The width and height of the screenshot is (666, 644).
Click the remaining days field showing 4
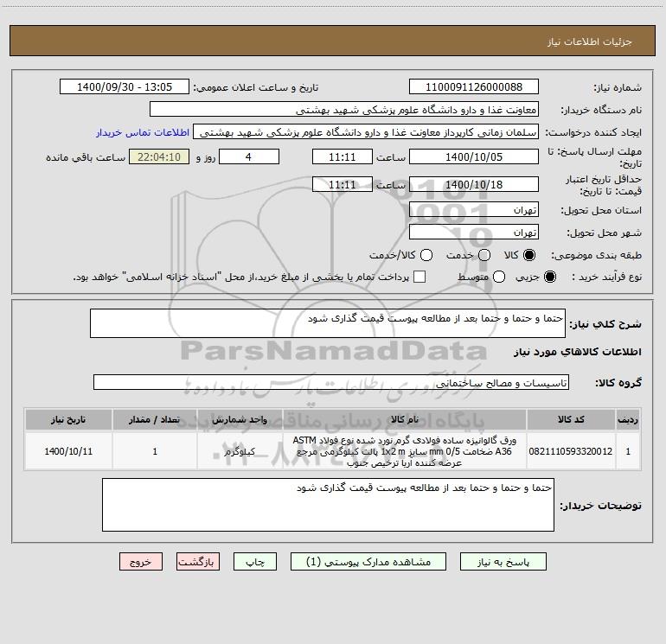[x=249, y=156]
